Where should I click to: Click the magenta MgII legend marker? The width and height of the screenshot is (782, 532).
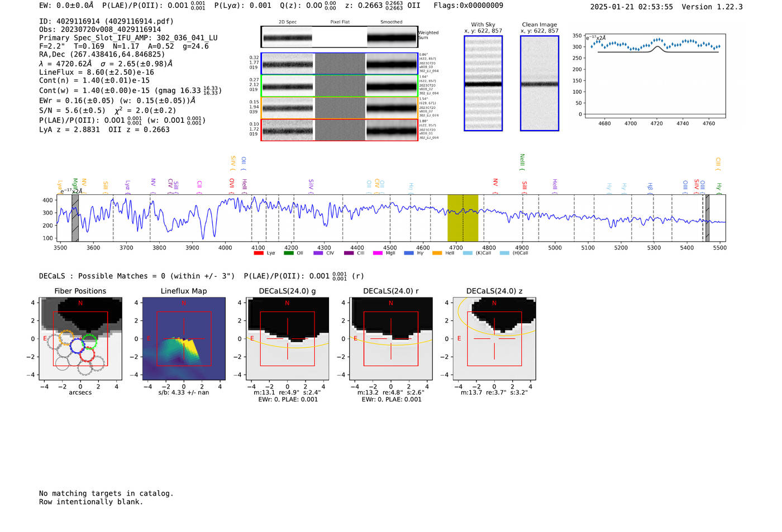pos(378,253)
